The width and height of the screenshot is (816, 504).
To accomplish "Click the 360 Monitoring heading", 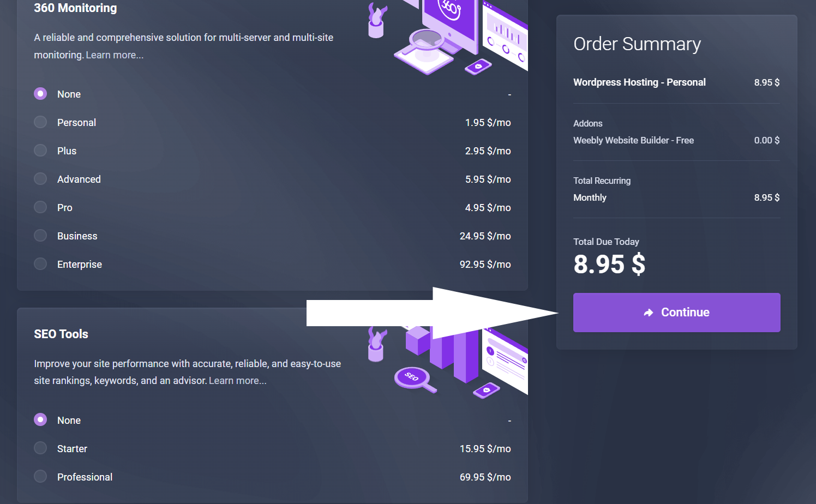I will click(x=75, y=8).
